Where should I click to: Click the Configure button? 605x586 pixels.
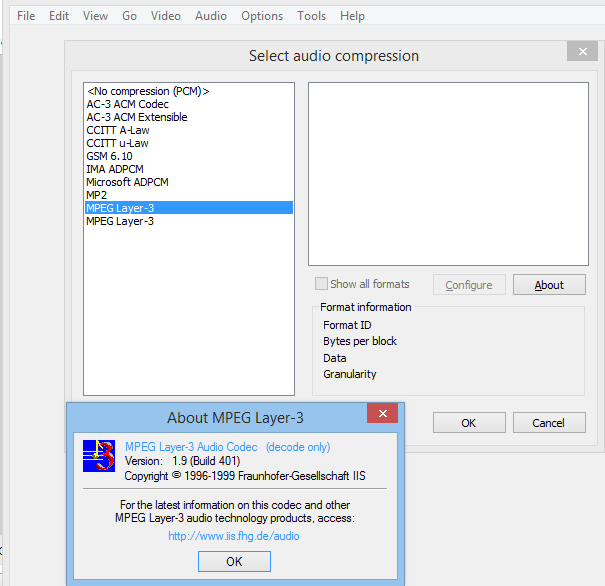469,285
